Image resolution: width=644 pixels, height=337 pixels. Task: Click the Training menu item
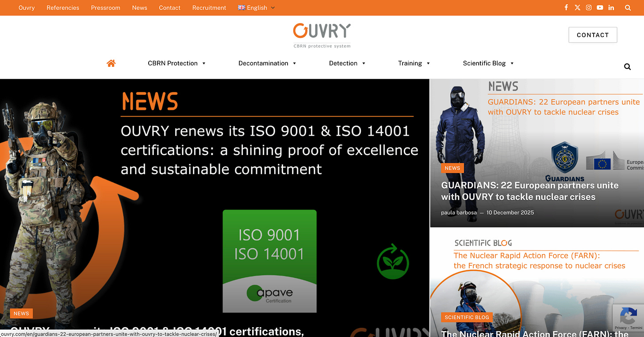(x=410, y=63)
